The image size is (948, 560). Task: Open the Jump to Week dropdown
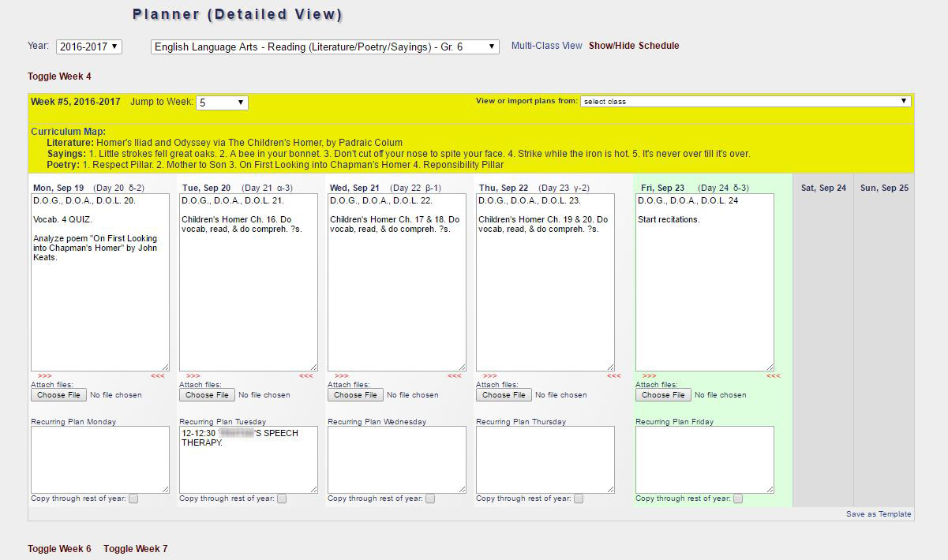(x=222, y=103)
